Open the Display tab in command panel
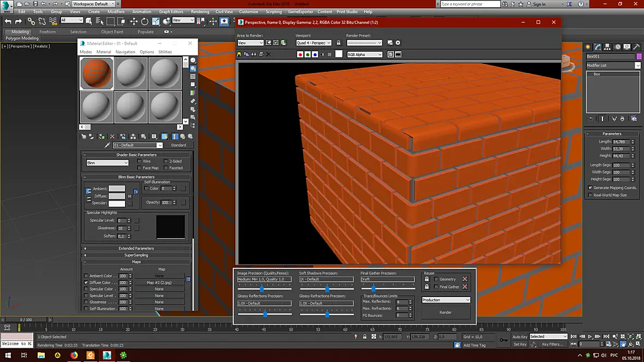 click(627, 47)
